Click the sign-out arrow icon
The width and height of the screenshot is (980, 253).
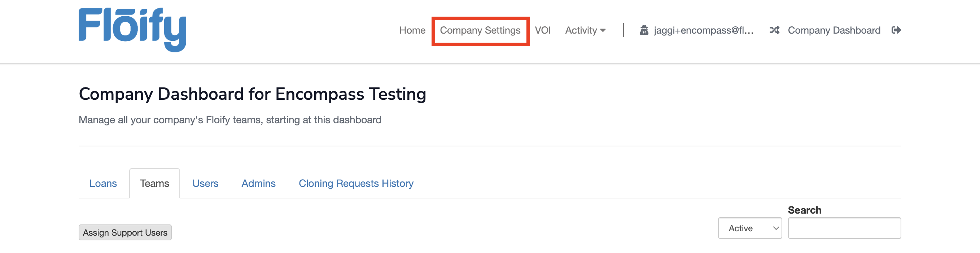coord(896,30)
